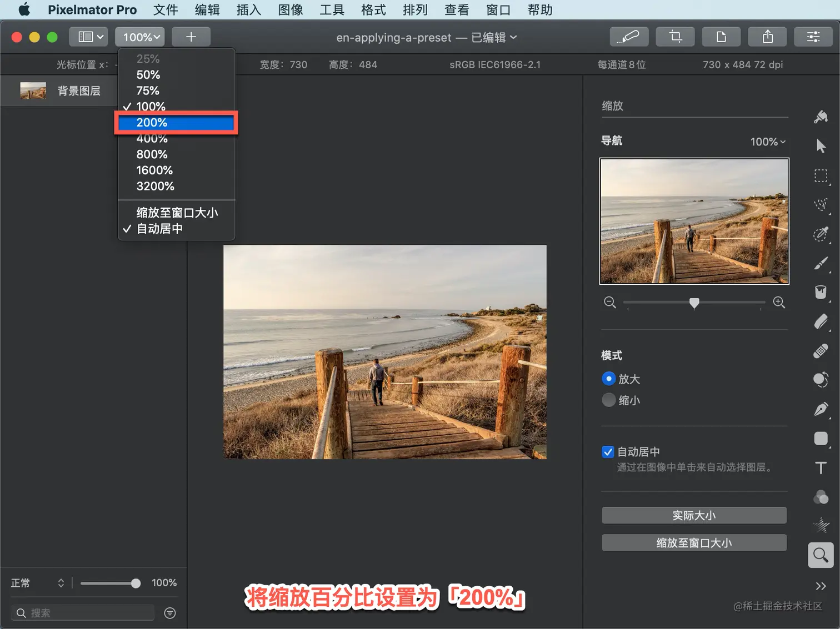The image size is (840, 629).
Task: Select the Arrange arrow tool
Action: [821, 146]
